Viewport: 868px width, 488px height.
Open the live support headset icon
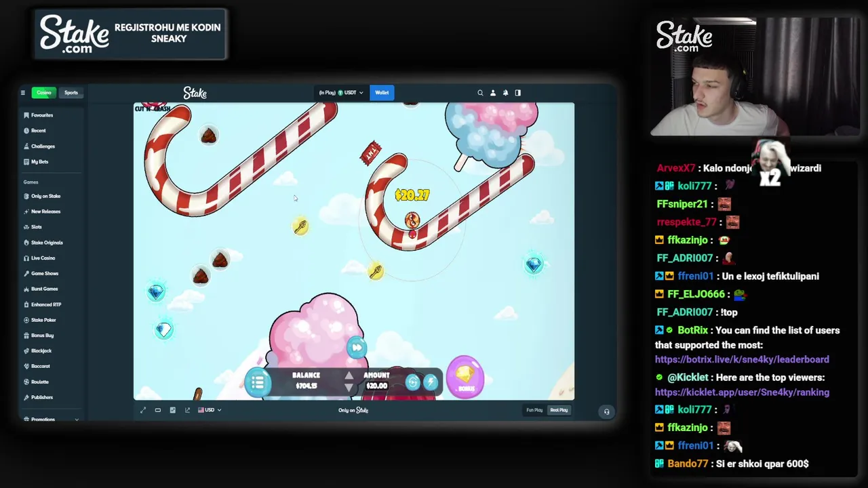tap(606, 411)
